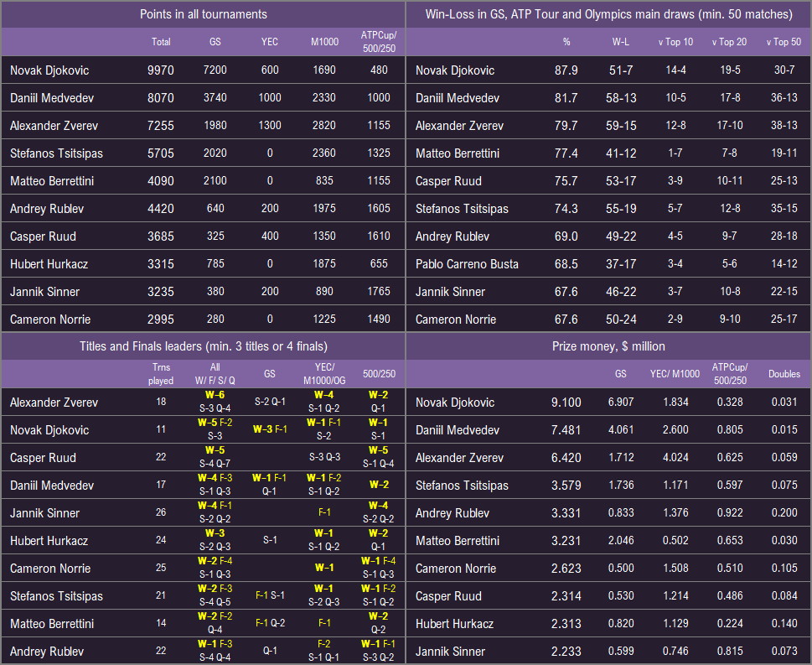This screenshot has width=812, height=665.
Task: Click Sinner's prize money 2.233
Action: (x=566, y=652)
